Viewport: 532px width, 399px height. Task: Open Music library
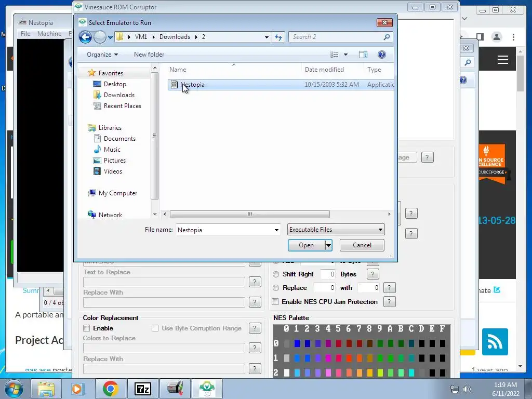pyautogui.click(x=112, y=149)
